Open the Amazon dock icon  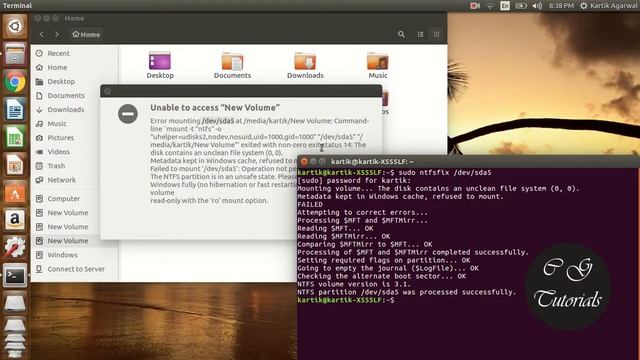click(x=15, y=220)
